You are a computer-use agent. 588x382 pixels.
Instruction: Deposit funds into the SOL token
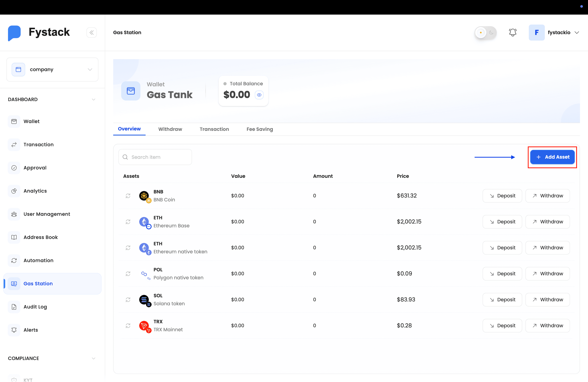pos(502,299)
